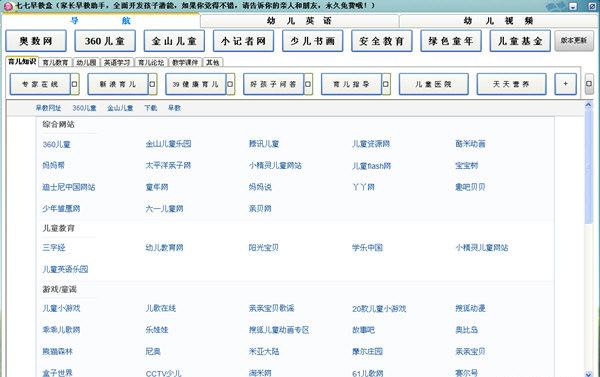
Task: Click the plus button after 天天营养
Action: pos(566,84)
